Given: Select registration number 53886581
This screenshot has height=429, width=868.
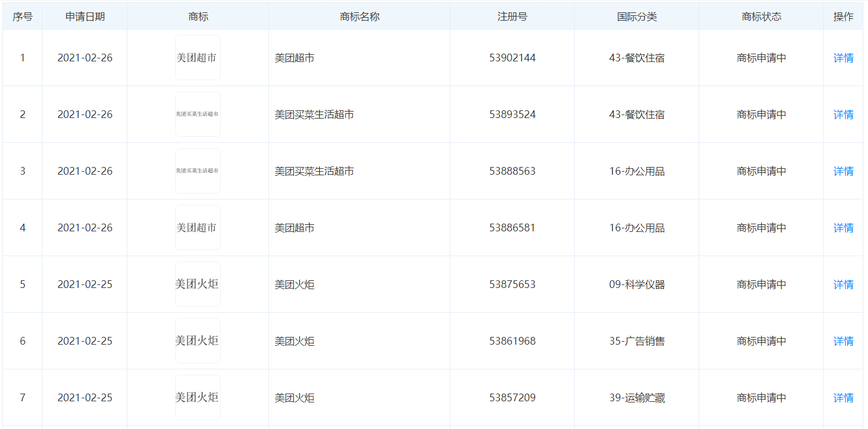Looking at the screenshot, I should click(x=512, y=228).
